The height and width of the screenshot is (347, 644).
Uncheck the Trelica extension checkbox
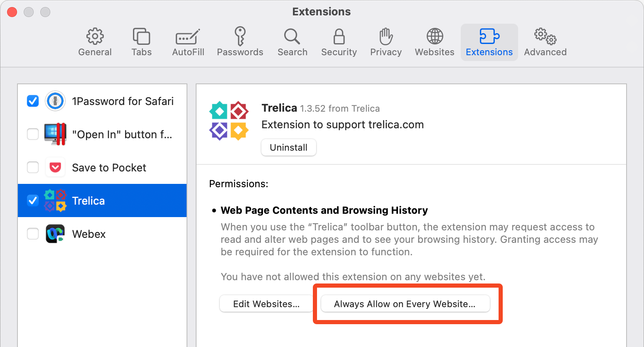coord(33,200)
